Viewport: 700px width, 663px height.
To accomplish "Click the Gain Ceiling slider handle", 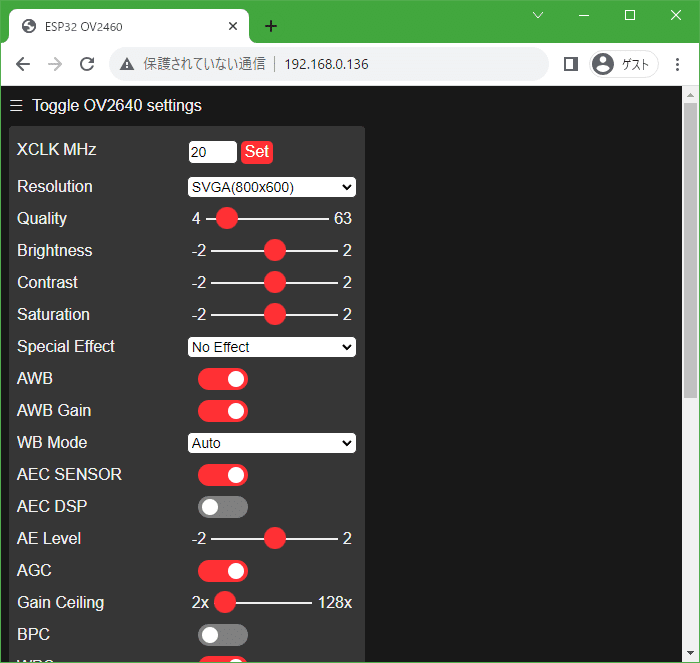I will (225, 603).
